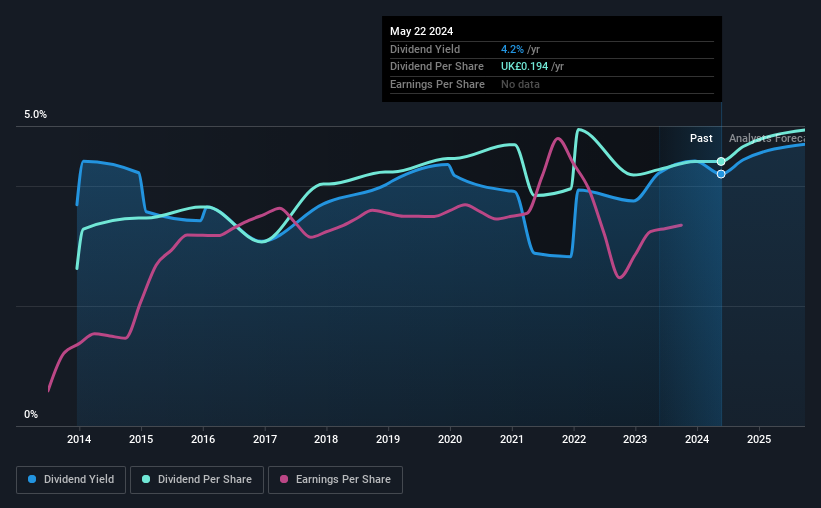The image size is (821, 508).
Task: Toggle the Dividend Per Share legend button
Action: pyautogui.click(x=197, y=480)
